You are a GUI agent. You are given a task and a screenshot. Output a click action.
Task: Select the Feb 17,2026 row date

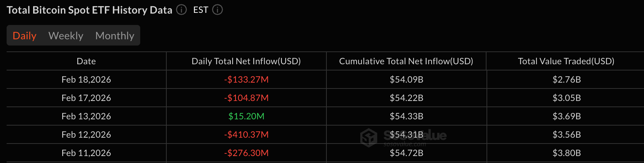pos(86,98)
